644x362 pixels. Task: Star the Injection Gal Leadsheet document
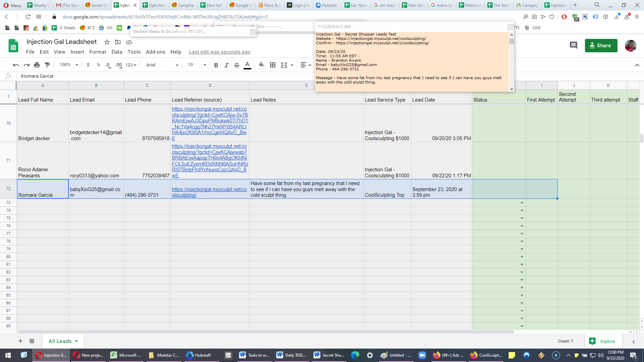(x=107, y=42)
